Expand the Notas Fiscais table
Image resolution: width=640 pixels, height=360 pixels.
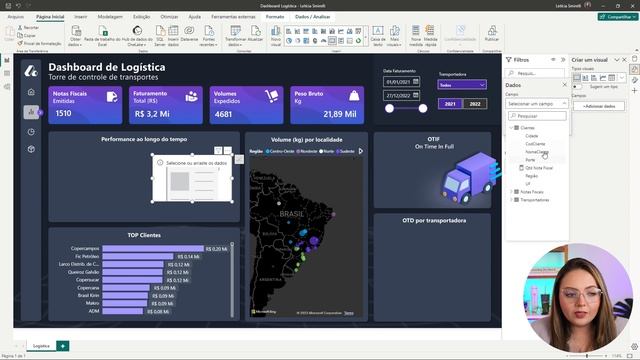pyautogui.click(x=511, y=192)
